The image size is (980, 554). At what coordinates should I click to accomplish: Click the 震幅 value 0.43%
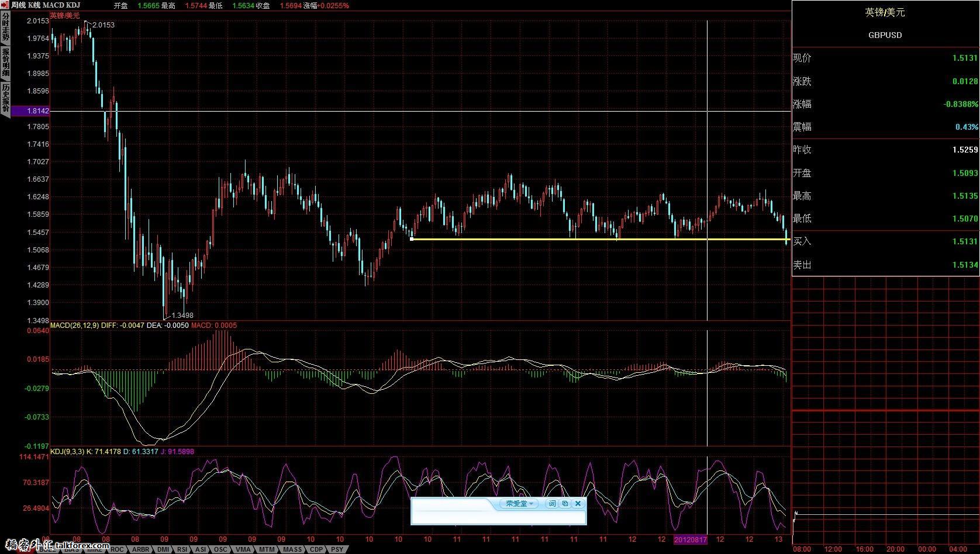coord(967,127)
